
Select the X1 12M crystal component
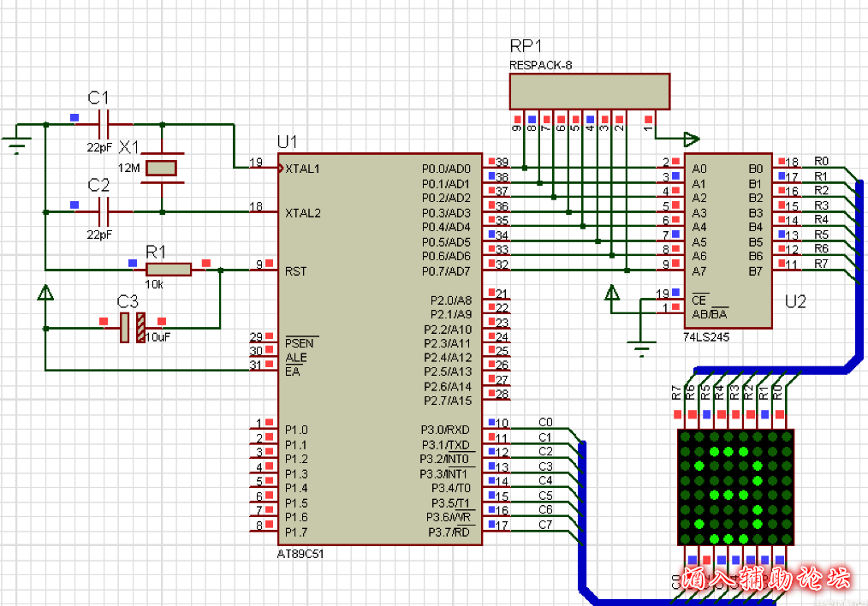pos(162,168)
